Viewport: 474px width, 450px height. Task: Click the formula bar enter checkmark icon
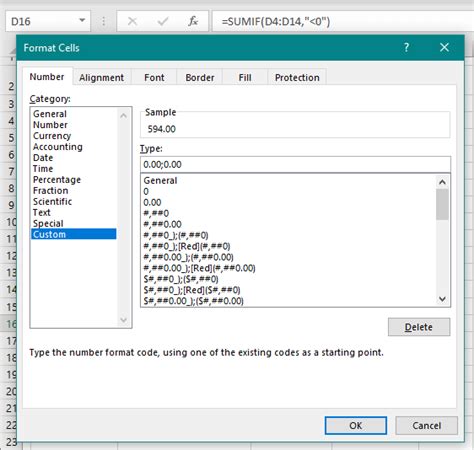(163, 21)
